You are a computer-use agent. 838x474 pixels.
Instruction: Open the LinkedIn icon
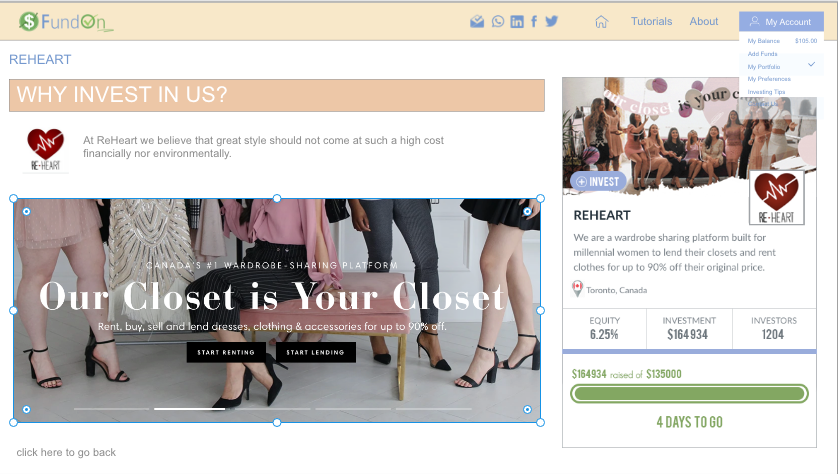(517, 21)
